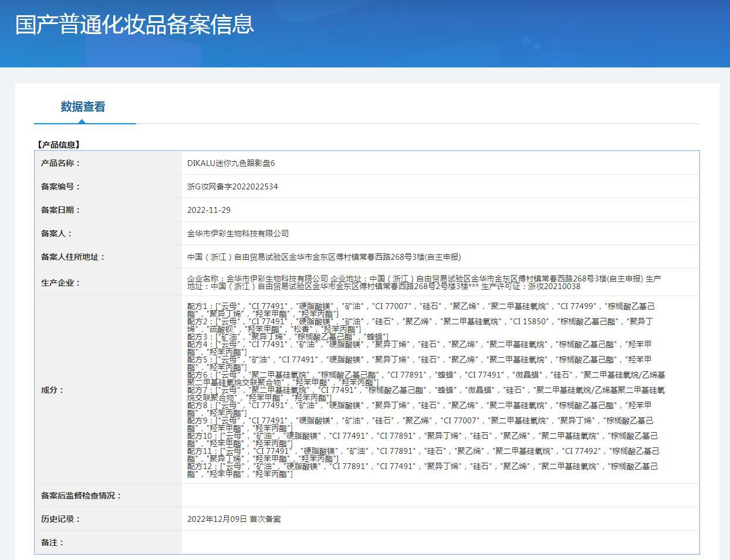
Task: Select the 【产品信息】 section heading
Action: (x=58, y=145)
